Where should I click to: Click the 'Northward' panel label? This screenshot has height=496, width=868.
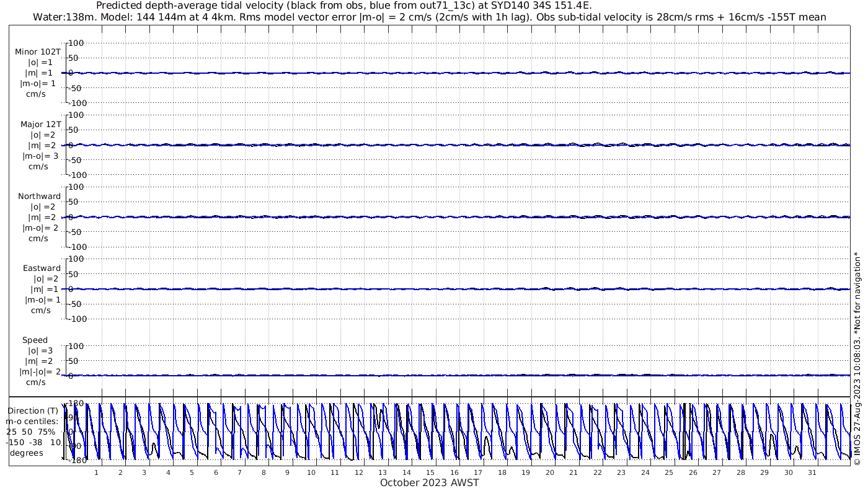[40, 196]
